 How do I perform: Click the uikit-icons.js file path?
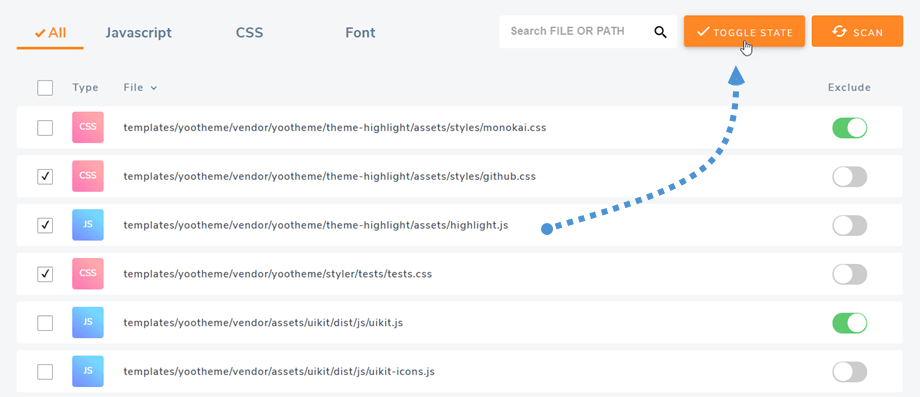click(x=279, y=371)
